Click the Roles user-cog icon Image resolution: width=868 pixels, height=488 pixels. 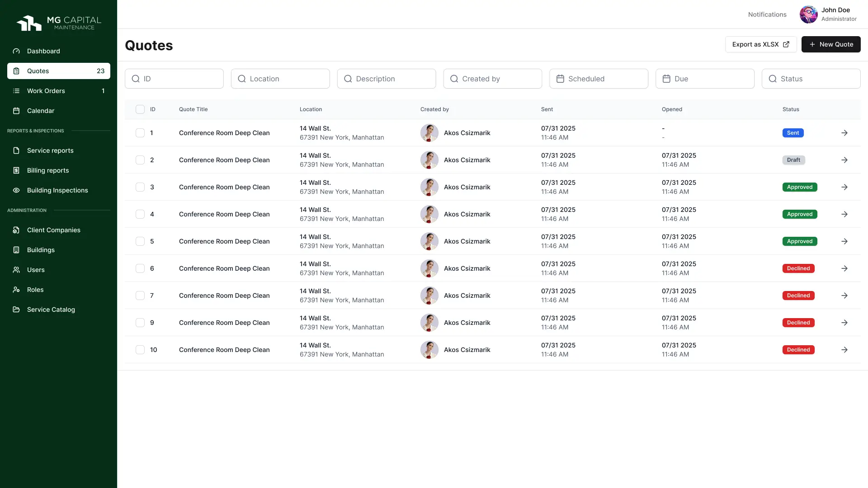(16, 290)
